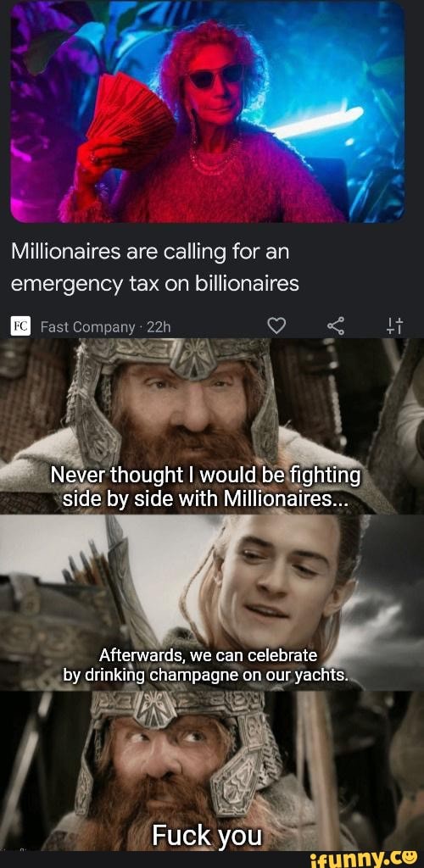424x868 pixels.
Task: Open the article headline about millionaires tax
Action: [155, 268]
